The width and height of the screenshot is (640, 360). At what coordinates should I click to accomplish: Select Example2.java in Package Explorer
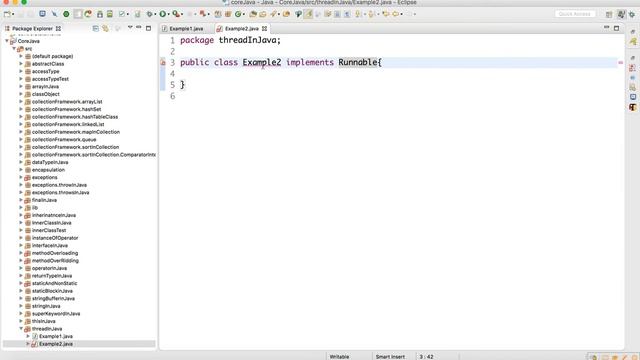click(56, 344)
